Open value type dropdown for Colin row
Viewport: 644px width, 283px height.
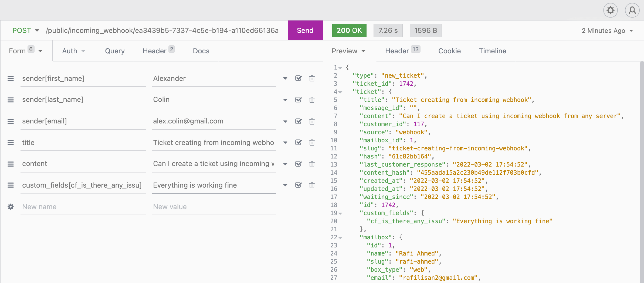(x=285, y=100)
